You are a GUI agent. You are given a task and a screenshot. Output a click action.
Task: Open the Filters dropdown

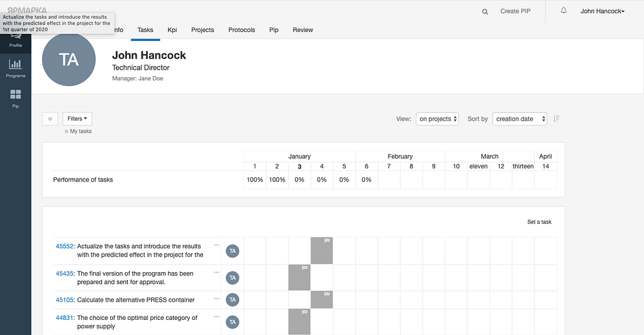coord(77,119)
